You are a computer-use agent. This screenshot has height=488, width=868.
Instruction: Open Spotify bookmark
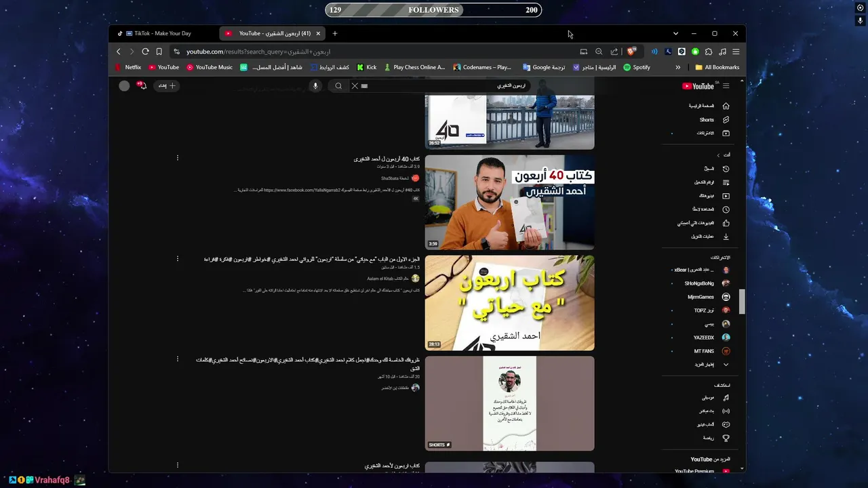tap(637, 67)
